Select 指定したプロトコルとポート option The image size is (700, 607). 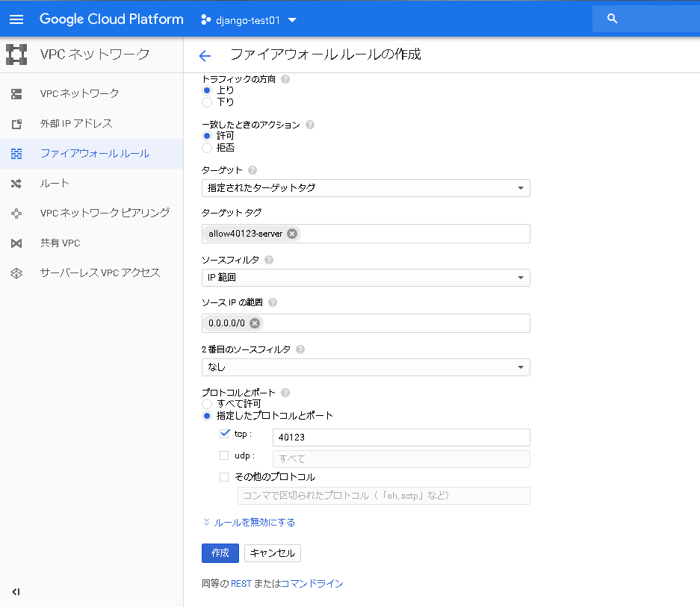point(207,416)
